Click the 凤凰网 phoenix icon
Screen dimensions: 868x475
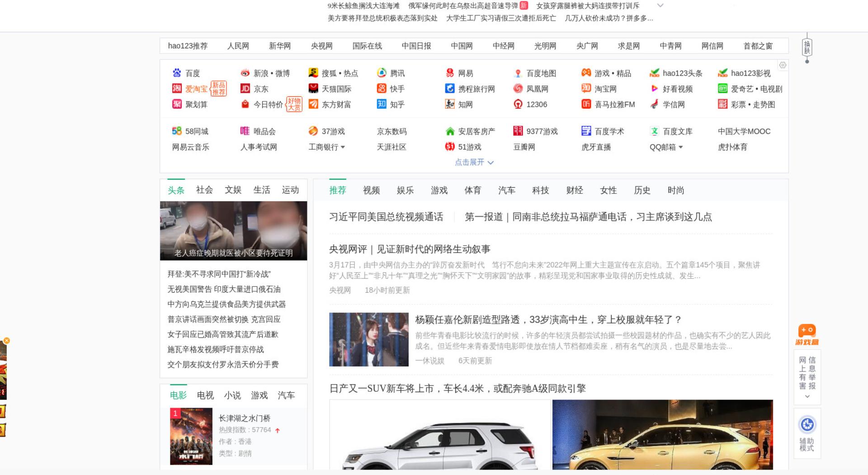tap(518, 89)
